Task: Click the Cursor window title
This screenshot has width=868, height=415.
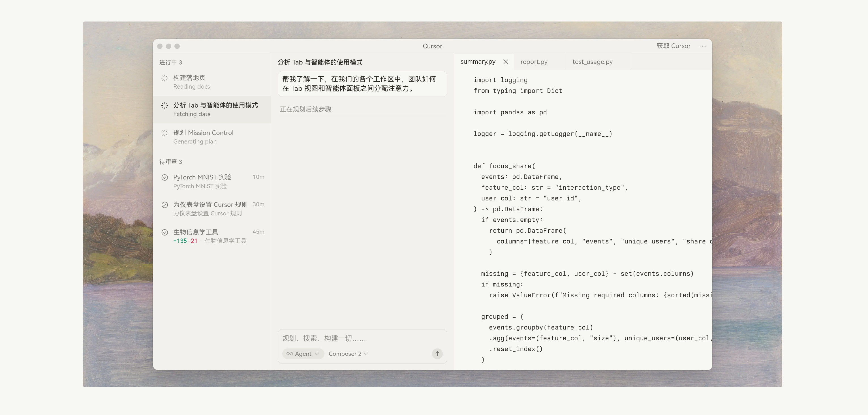Action: tap(432, 46)
